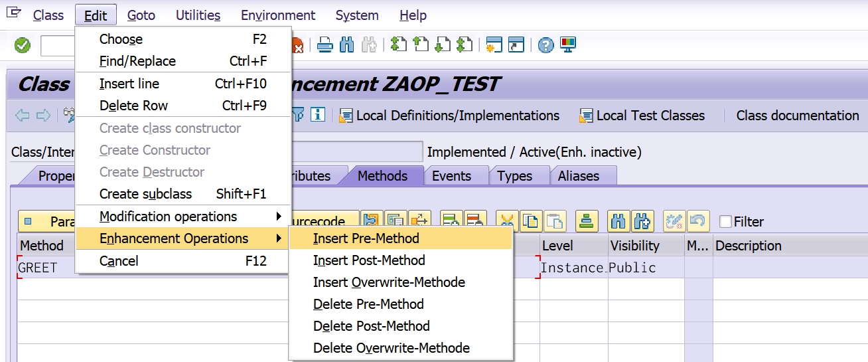The width and height of the screenshot is (868, 362).
Task: Click the First Page icon
Action: coord(398,45)
